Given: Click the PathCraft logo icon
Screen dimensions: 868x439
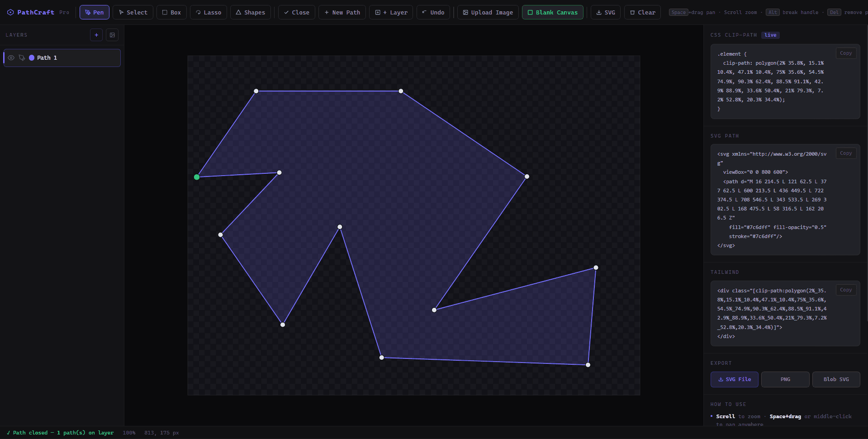Looking at the screenshot, I should (10, 12).
